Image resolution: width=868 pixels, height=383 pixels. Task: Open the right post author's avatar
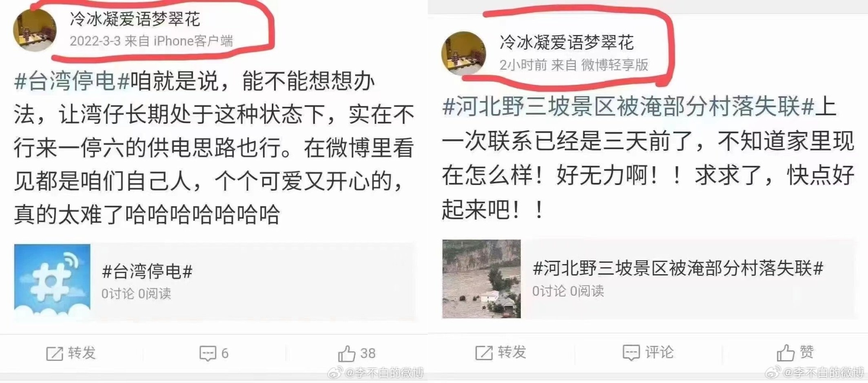(463, 53)
